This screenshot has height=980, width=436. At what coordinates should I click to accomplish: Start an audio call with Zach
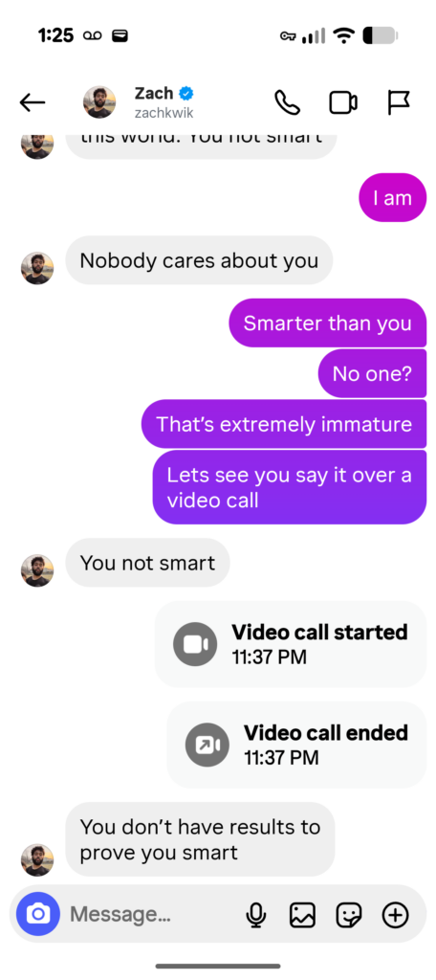pyautogui.click(x=288, y=102)
